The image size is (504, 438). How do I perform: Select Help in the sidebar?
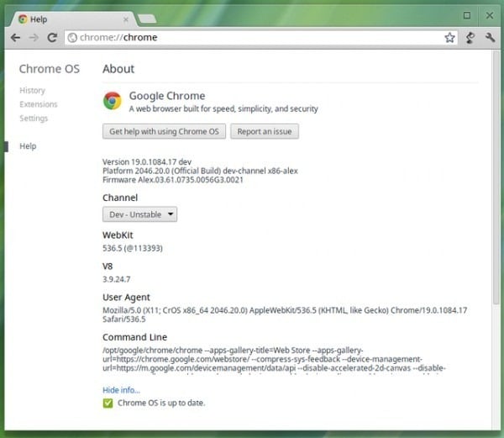(x=28, y=146)
